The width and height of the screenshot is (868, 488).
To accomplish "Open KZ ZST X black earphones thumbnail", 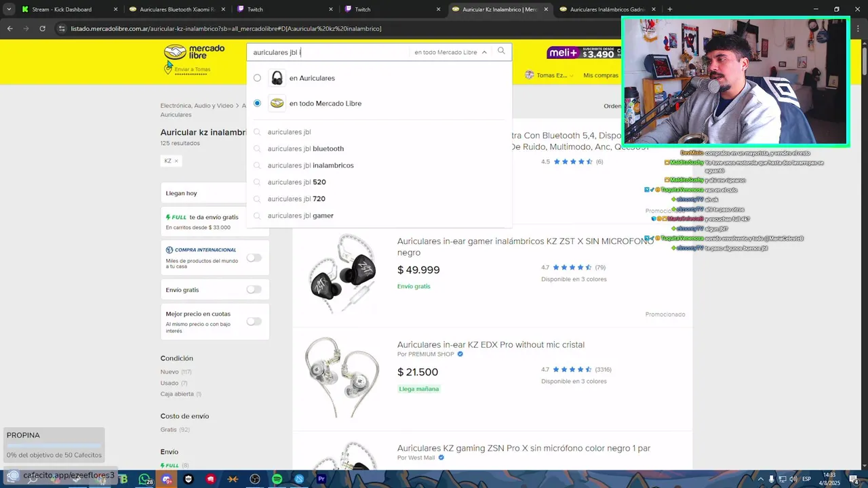I will [x=342, y=275].
